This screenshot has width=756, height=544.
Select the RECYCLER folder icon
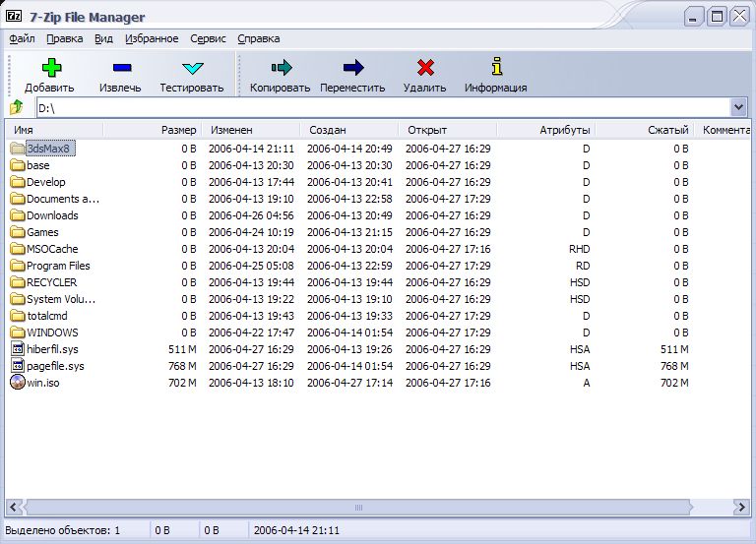pos(18,282)
